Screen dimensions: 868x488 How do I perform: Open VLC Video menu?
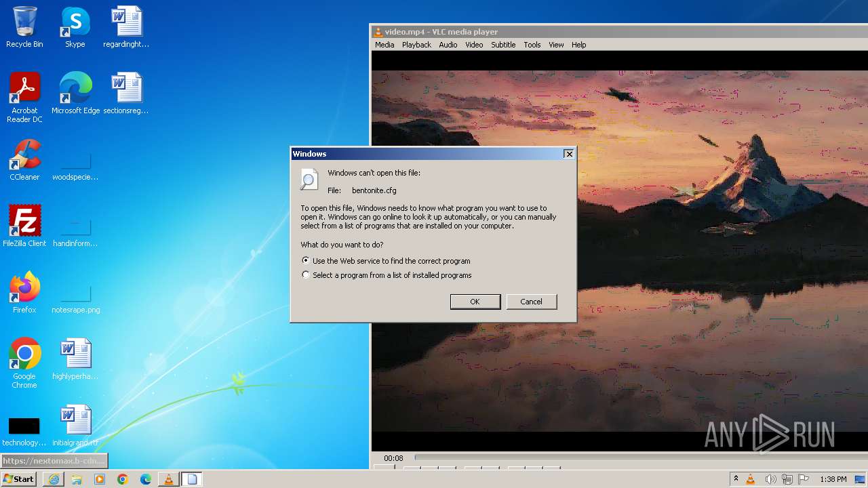474,45
